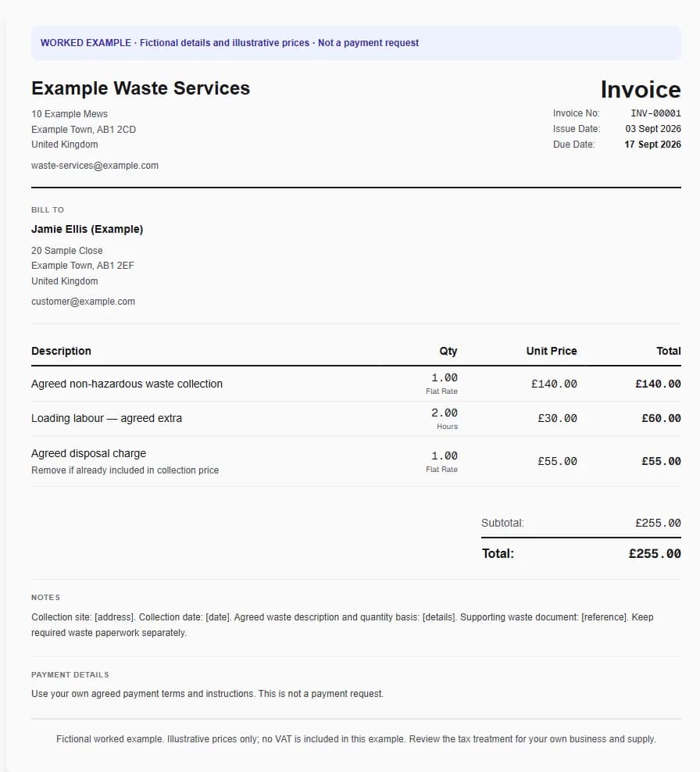Click the 'BILL TO' section label
This screenshot has height=772, width=700.
point(48,209)
